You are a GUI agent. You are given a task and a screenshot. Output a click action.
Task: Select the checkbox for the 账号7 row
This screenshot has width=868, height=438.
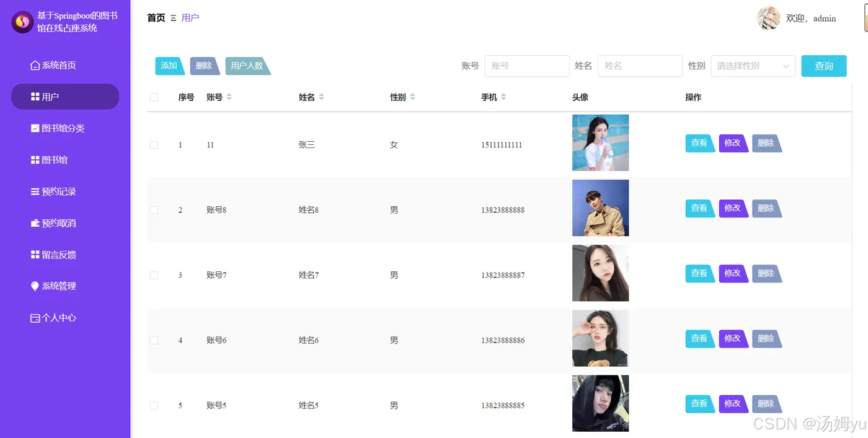154,275
